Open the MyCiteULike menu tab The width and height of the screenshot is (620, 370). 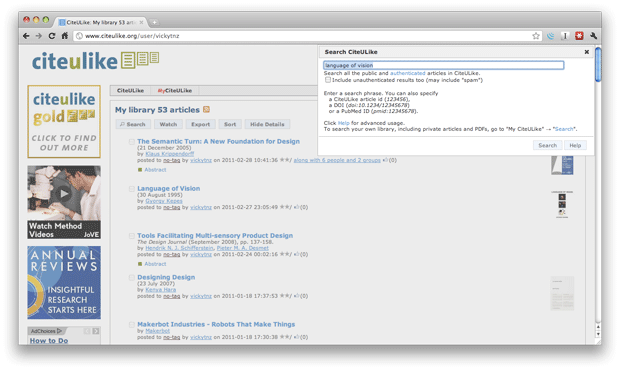tap(175, 91)
